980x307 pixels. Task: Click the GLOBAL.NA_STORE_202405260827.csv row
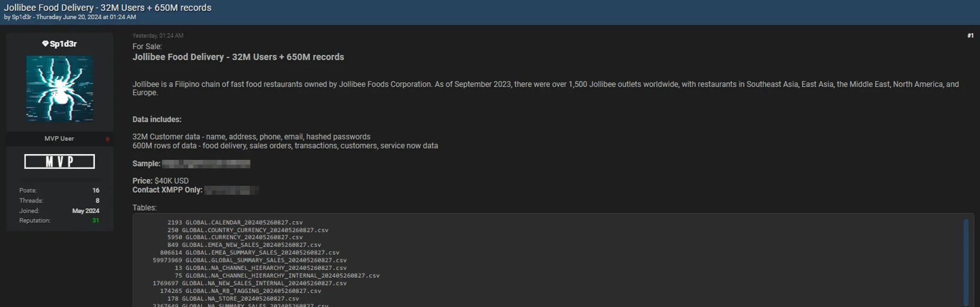click(233, 299)
